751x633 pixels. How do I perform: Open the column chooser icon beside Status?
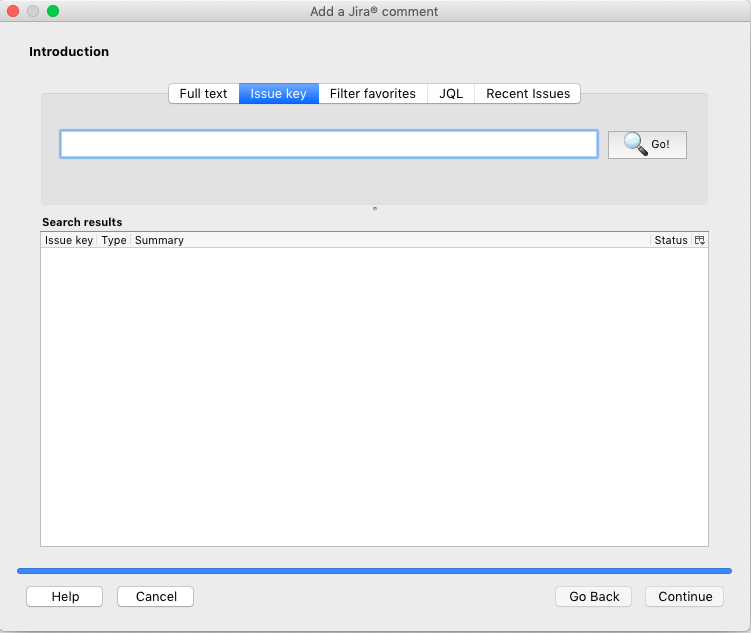(x=700, y=240)
